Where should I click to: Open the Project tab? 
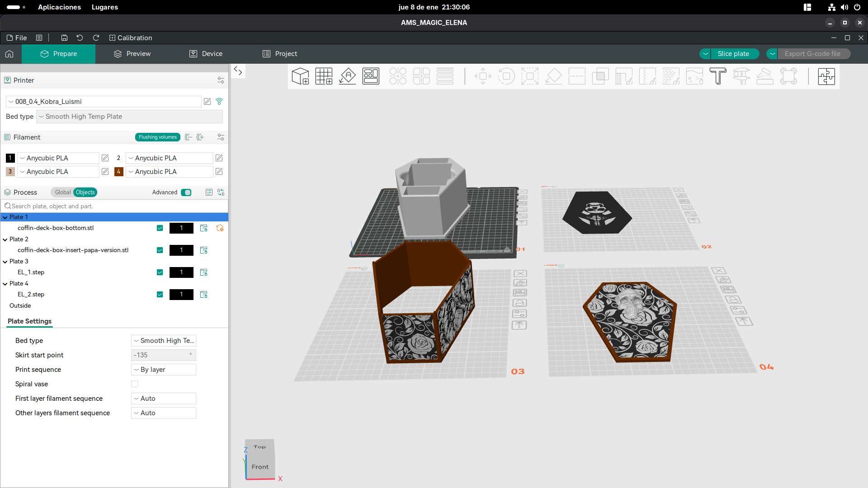tap(280, 54)
